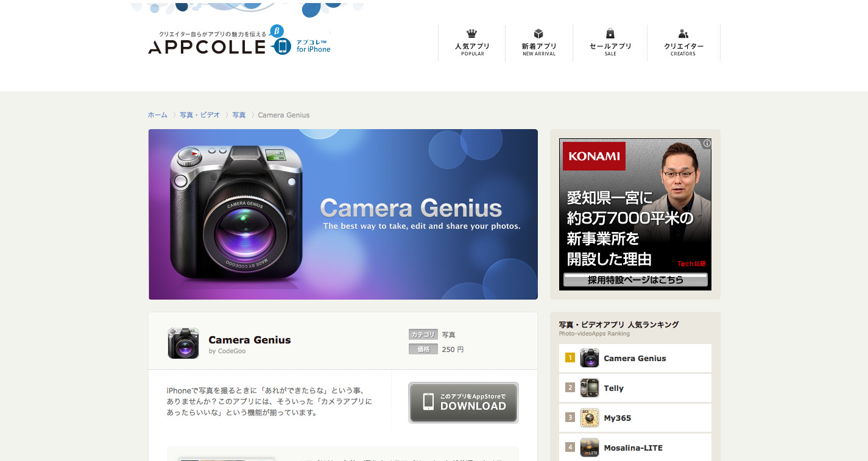Image resolution: width=868 pixels, height=461 pixels.
Task: Click the blue smartphone icon in the APPCOLLE logo
Action: (280, 46)
